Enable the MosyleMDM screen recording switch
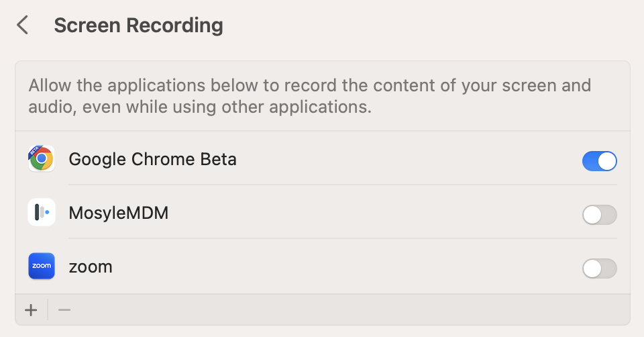The width and height of the screenshot is (644, 337). 599,215
